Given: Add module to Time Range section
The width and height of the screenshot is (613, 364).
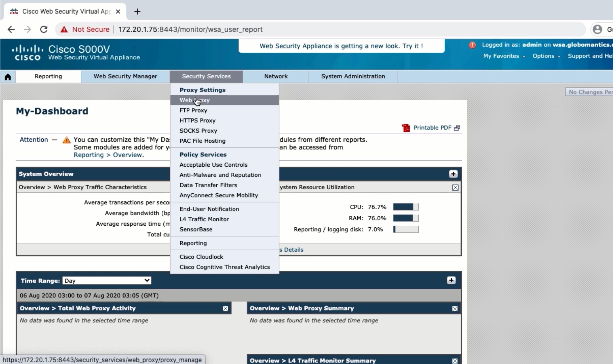Looking at the screenshot, I should pyautogui.click(x=451, y=280).
